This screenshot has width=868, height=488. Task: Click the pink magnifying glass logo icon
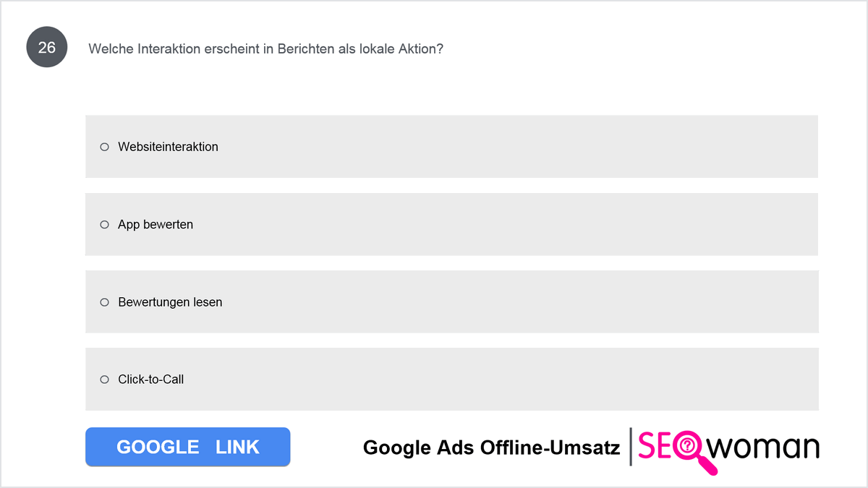(693, 451)
